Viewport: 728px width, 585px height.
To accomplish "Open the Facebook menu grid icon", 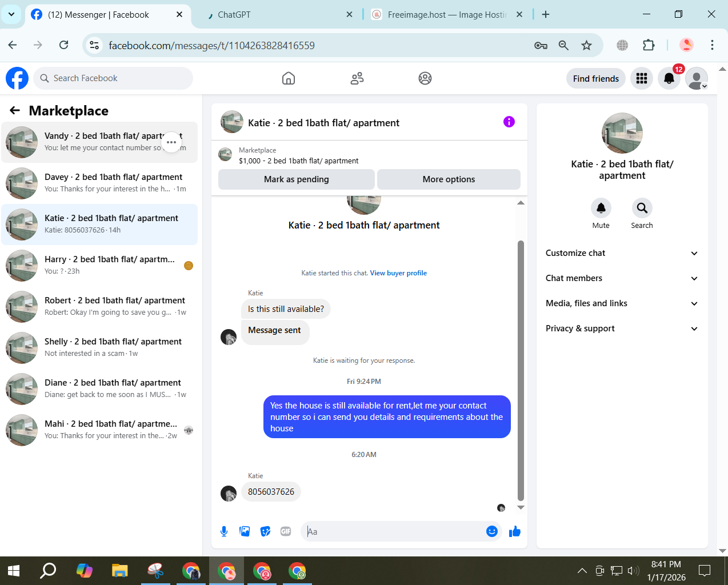I will point(642,78).
